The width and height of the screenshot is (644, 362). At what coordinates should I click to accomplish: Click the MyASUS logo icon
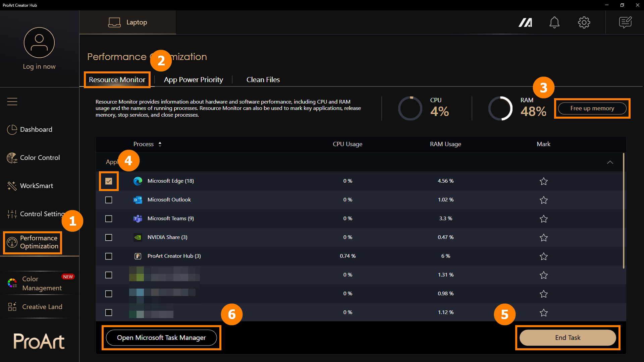coord(525,22)
